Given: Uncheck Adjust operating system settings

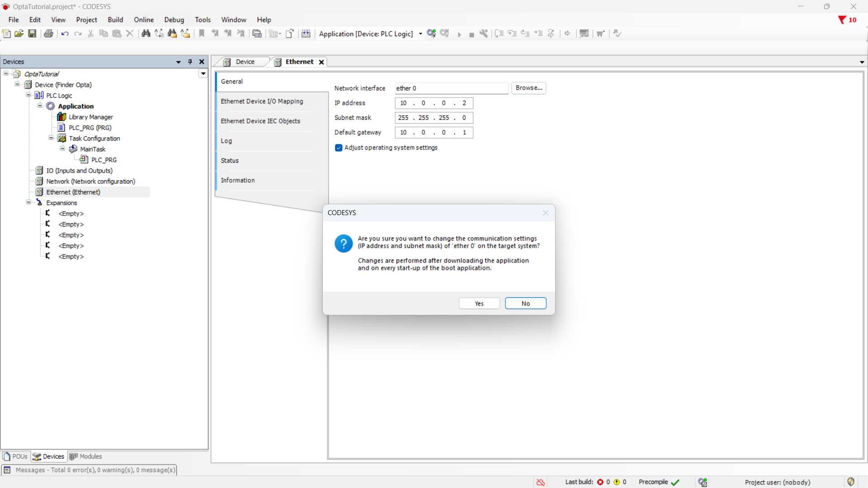Looking at the screenshot, I should [x=339, y=148].
